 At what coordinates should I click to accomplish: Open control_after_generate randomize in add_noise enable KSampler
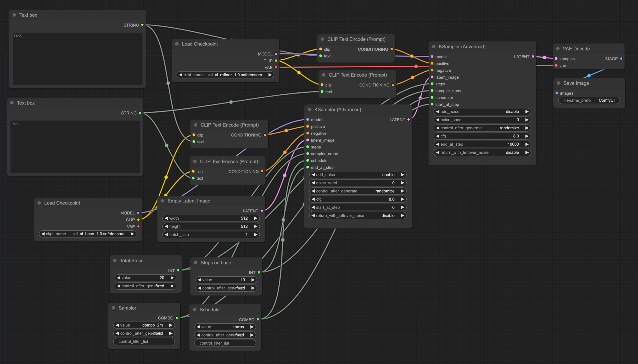[x=358, y=191]
